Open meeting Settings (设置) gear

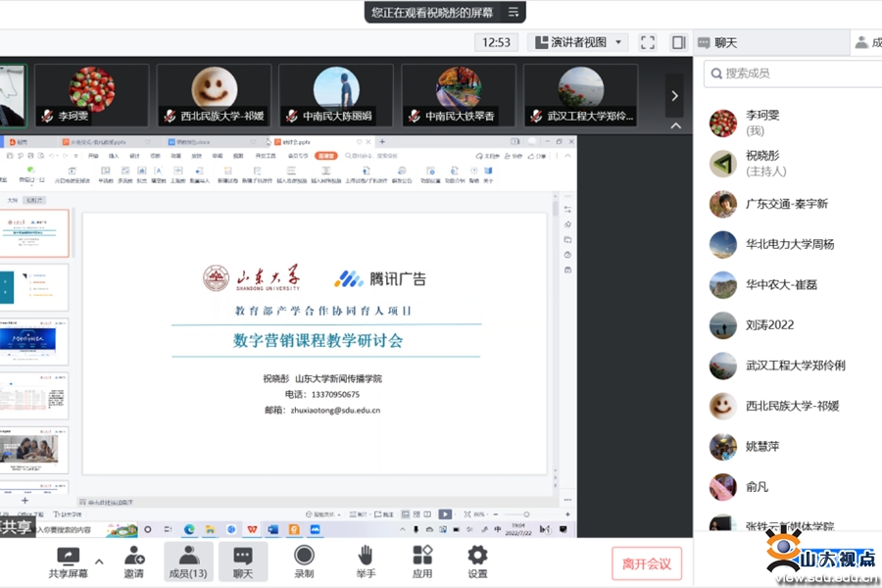click(477, 556)
